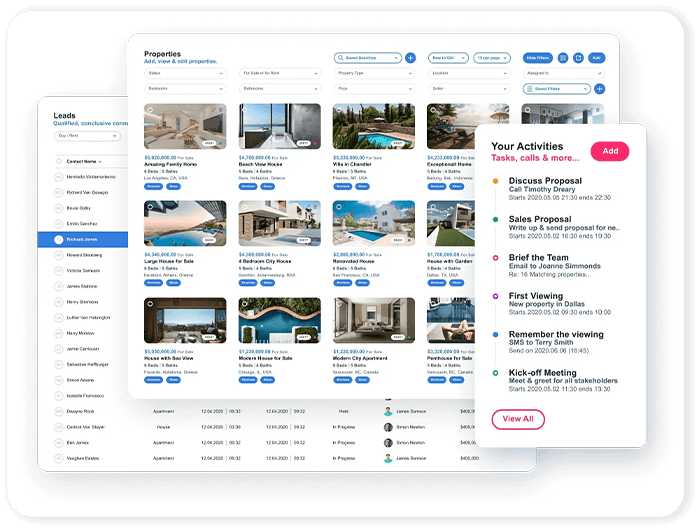
Task: Select lead Emilo Sanchez in Leads list
Action: (x=82, y=224)
